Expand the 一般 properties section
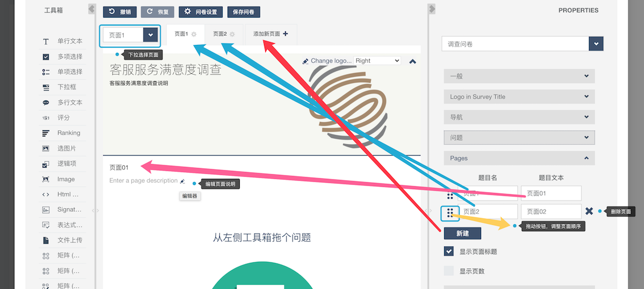Viewport: 644px width, 289px height. pos(519,76)
